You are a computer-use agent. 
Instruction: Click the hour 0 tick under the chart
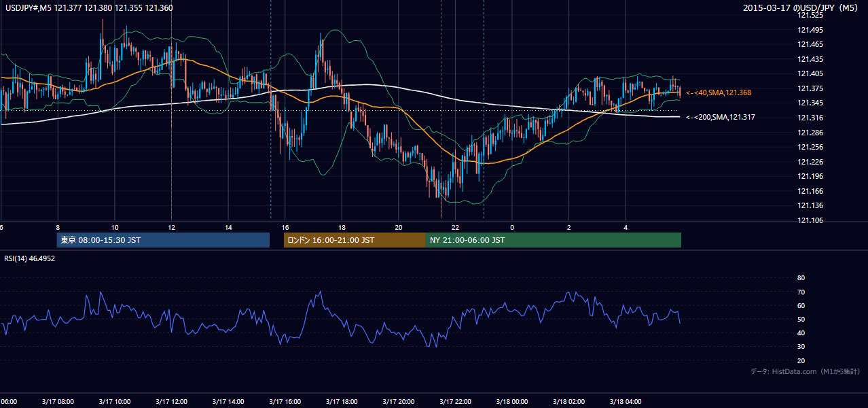[512, 227]
